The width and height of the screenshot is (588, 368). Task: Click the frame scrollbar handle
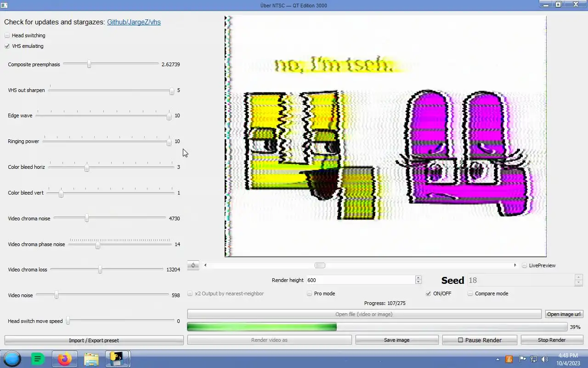point(320,265)
